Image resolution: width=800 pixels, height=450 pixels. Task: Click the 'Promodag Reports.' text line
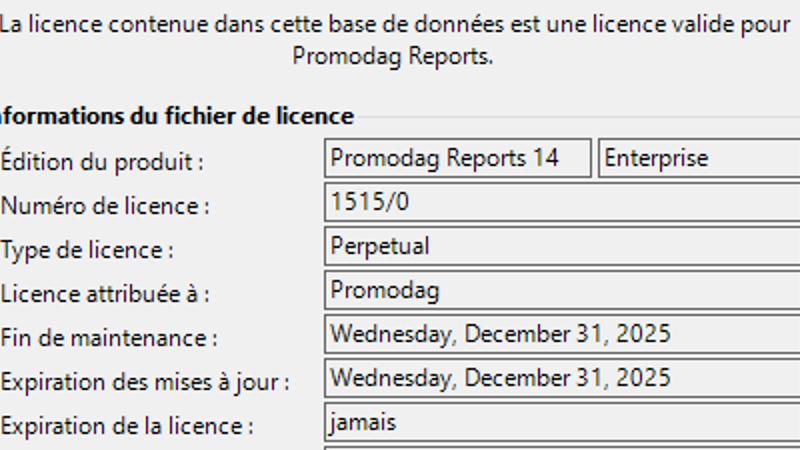[x=393, y=56]
